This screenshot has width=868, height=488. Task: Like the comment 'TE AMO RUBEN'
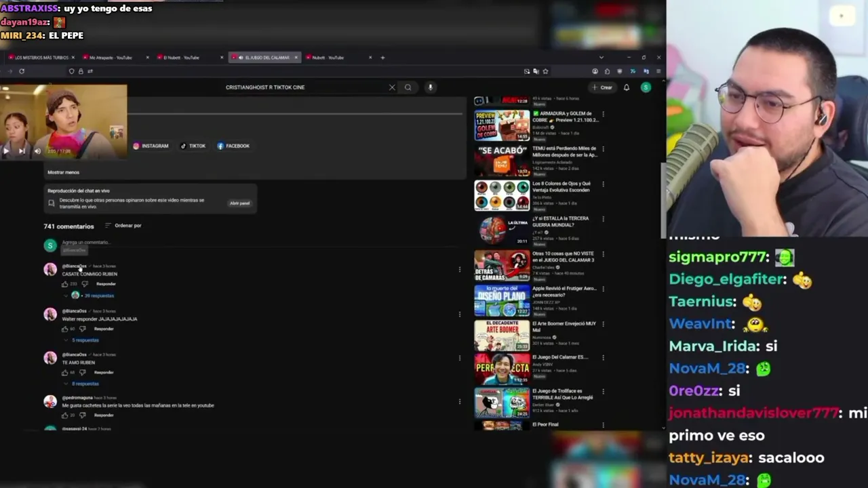pyautogui.click(x=65, y=373)
